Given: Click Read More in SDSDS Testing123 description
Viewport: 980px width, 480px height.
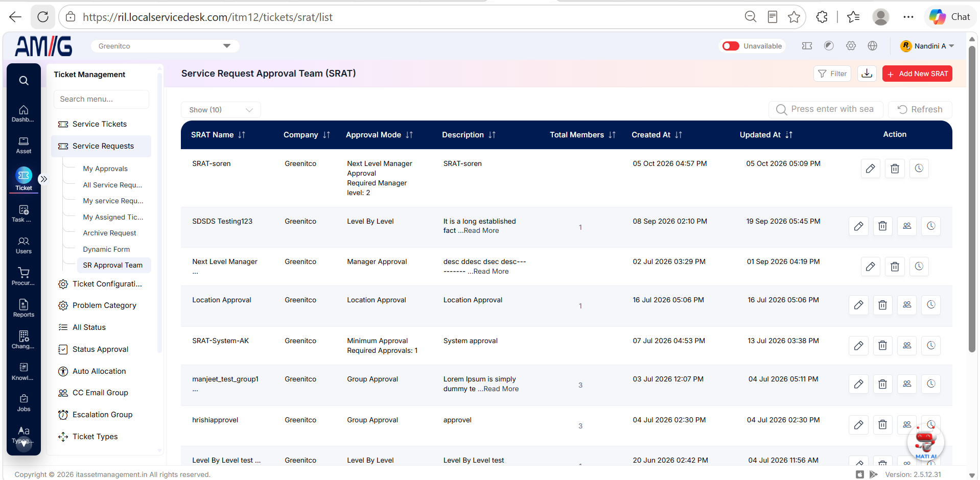Looking at the screenshot, I should coord(481,231).
